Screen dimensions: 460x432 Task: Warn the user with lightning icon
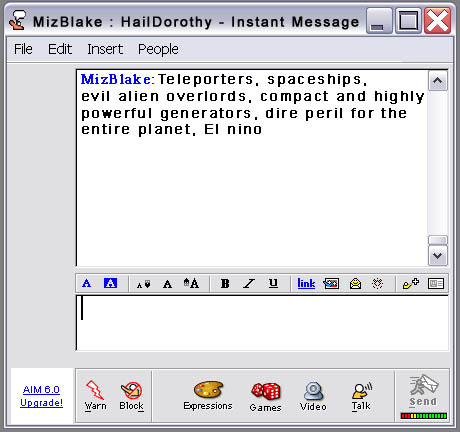pyautogui.click(x=95, y=396)
